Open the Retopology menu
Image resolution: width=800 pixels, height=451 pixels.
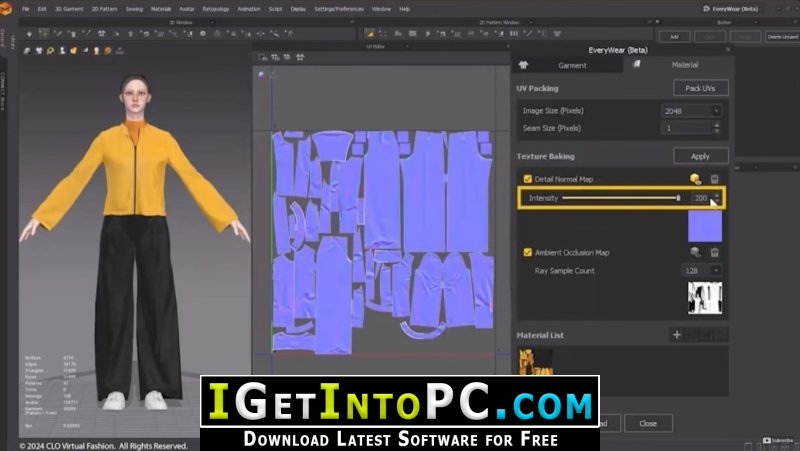[216, 9]
